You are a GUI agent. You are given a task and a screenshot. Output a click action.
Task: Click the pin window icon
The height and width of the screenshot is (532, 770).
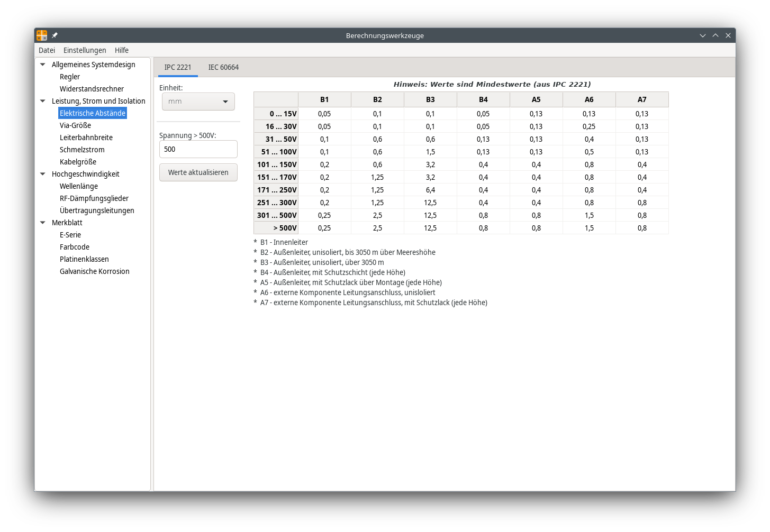coord(55,35)
